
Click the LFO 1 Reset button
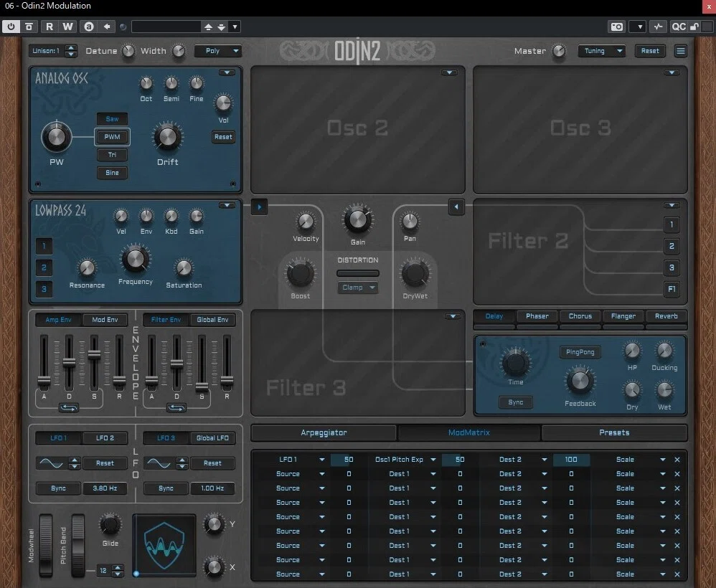pos(105,463)
